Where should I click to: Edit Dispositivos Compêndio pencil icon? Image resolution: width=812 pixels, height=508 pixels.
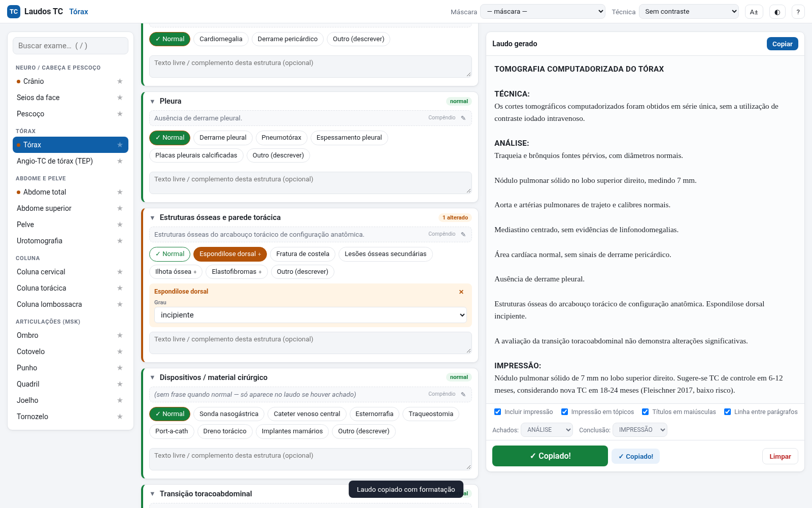(463, 394)
